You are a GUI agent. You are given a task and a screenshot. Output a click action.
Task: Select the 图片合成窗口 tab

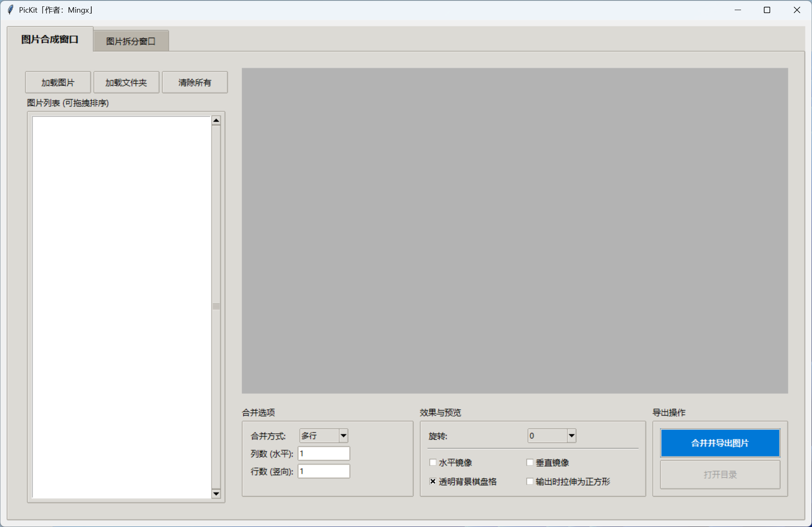pyautogui.click(x=50, y=39)
